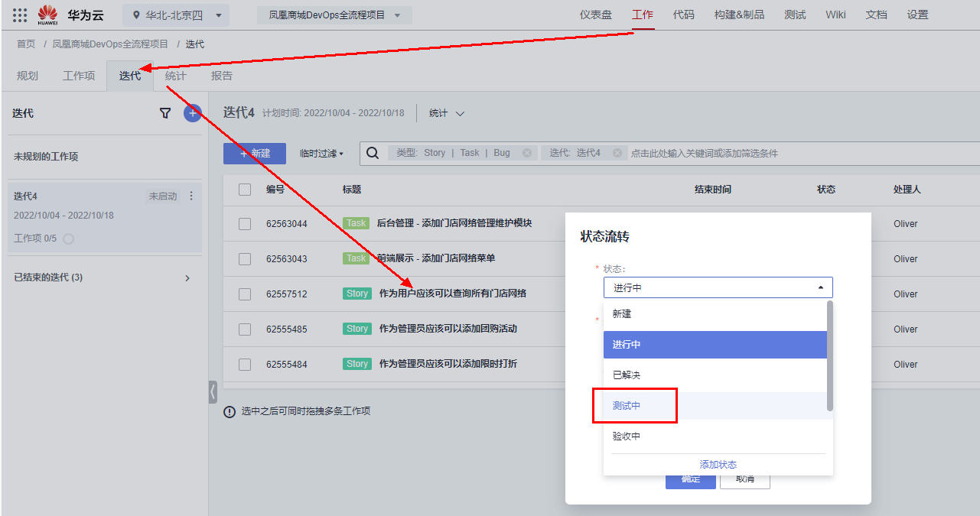This screenshot has width=980, height=516.
Task: Open the 凤凰商城DevOps全流程项目 project dropdown
Action: click(334, 15)
